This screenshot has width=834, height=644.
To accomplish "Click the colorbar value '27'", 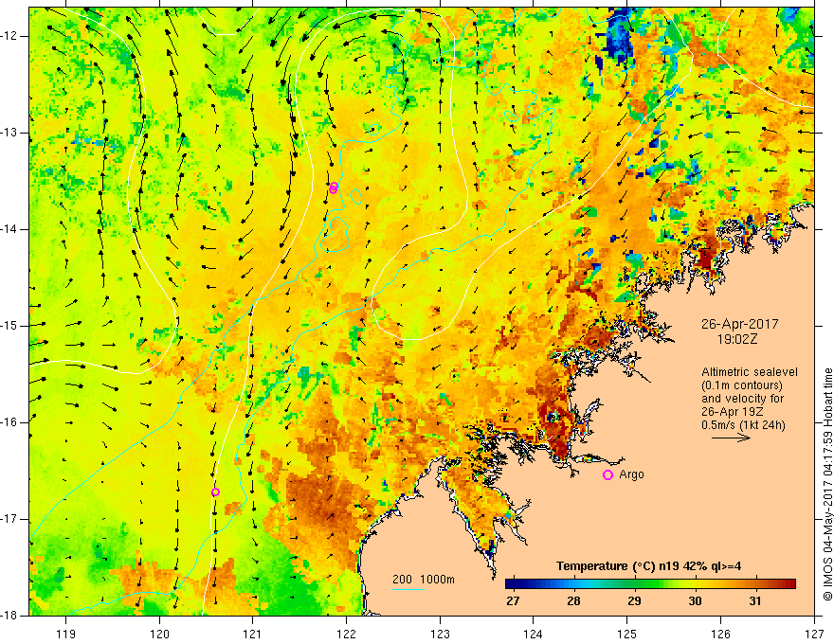I will coord(512,601).
